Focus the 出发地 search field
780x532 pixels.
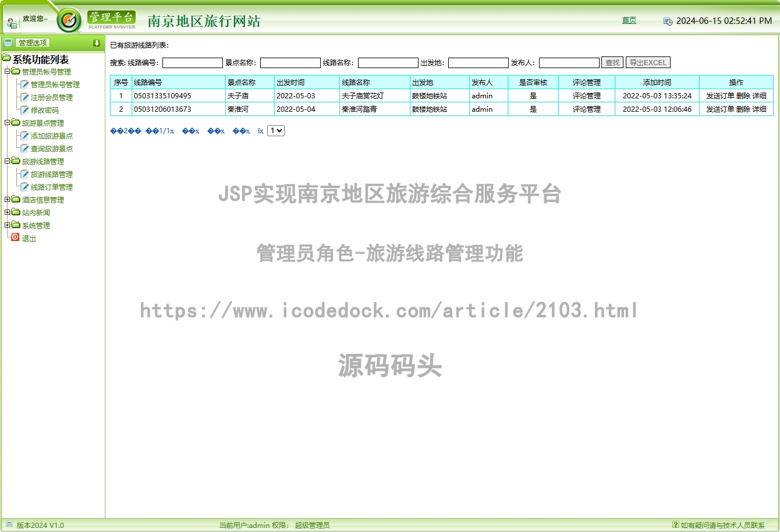pyautogui.click(x=478, y=62)
